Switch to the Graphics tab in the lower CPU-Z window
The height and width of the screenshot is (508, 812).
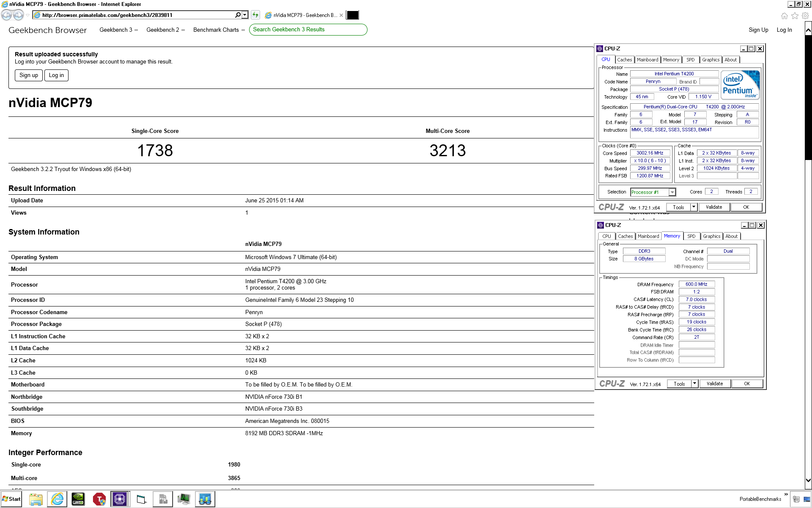[711, 236]
